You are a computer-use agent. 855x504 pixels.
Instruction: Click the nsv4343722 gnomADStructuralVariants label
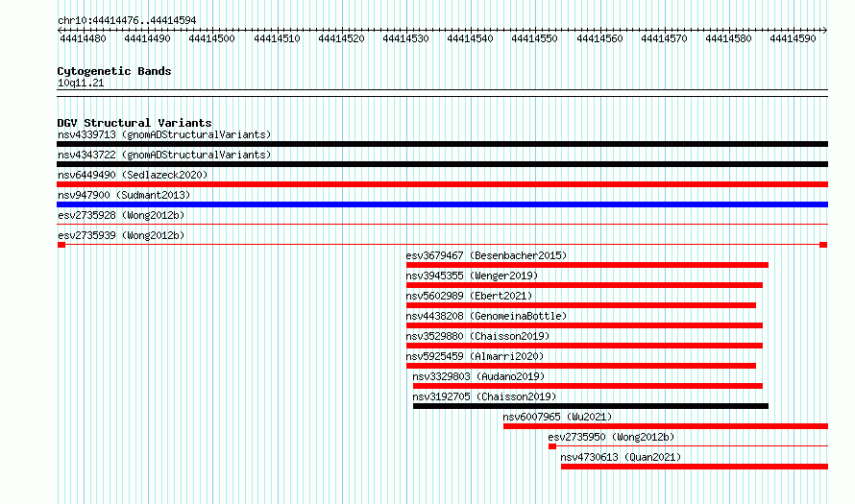tap(164, 155)
